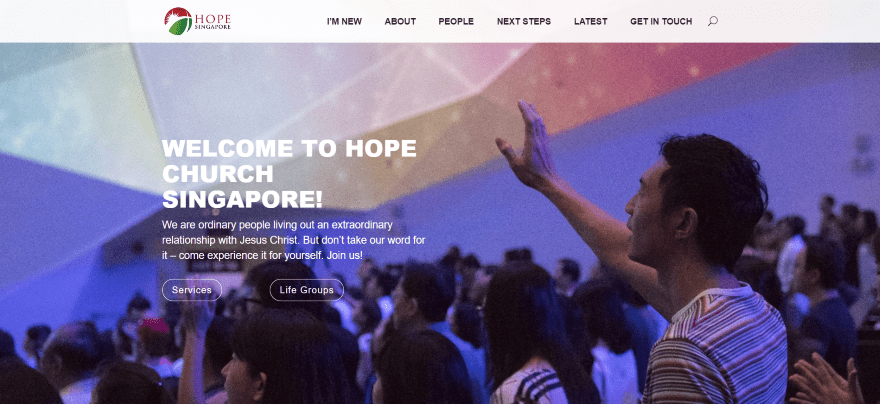880x405 pixels.
Task: Expand the PEOPLE navigation menu
Action: 456,21
